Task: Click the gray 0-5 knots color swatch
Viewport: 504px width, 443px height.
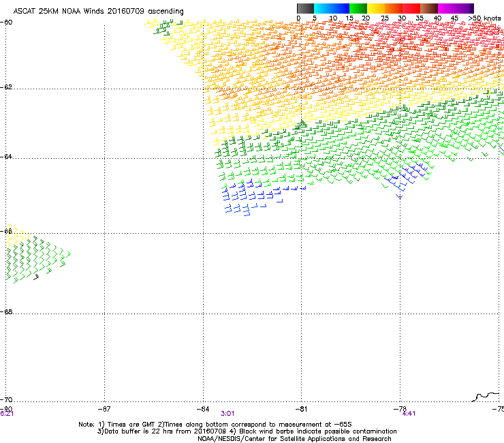Action: 305,8
